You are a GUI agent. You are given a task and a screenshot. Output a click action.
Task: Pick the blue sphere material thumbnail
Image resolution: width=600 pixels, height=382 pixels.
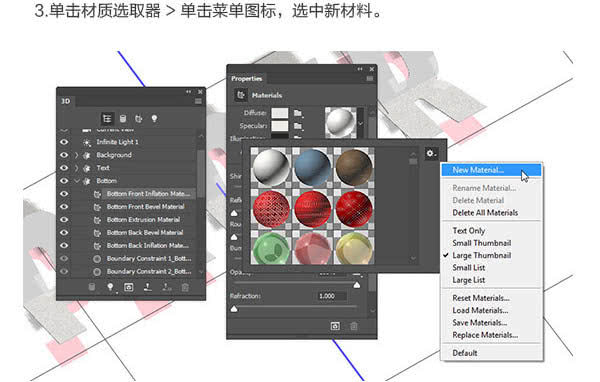coord(313,168)
